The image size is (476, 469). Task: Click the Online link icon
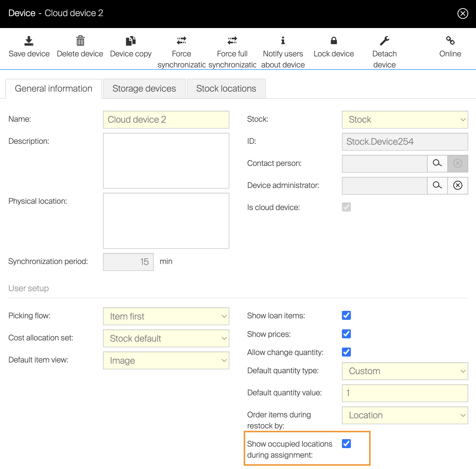450,41
